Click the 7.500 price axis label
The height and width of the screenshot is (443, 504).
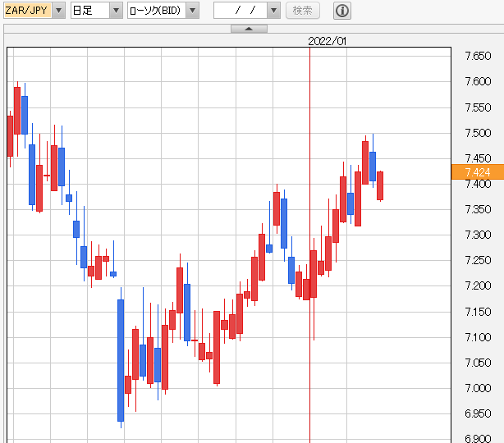click(x=478, y=133)
